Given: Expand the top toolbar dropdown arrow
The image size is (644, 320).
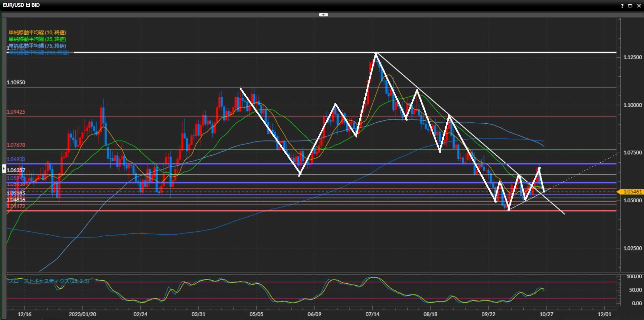Looking at the screenshot, I should (323, 15).
